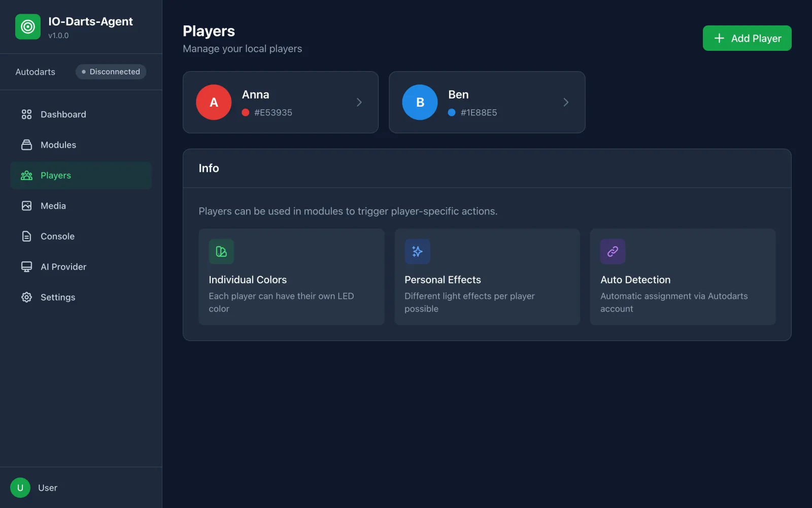The width and height of the screenshot is (812, 508).
Task: Click Ben's blue B avatar
Action: tap(420, 102)
